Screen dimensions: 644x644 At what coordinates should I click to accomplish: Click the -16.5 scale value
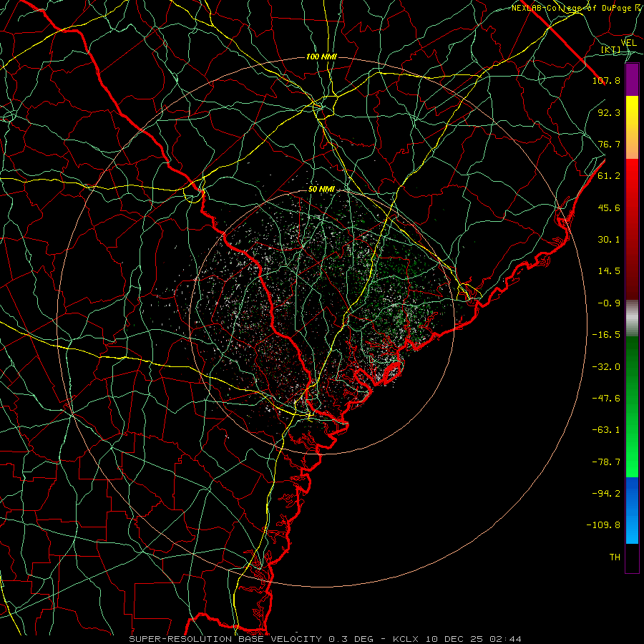coord(606,335)
